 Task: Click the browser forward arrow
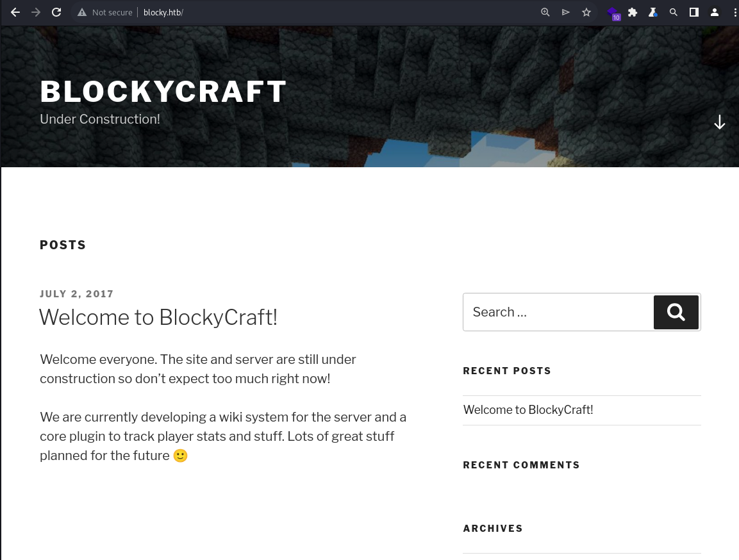(36, 12)
